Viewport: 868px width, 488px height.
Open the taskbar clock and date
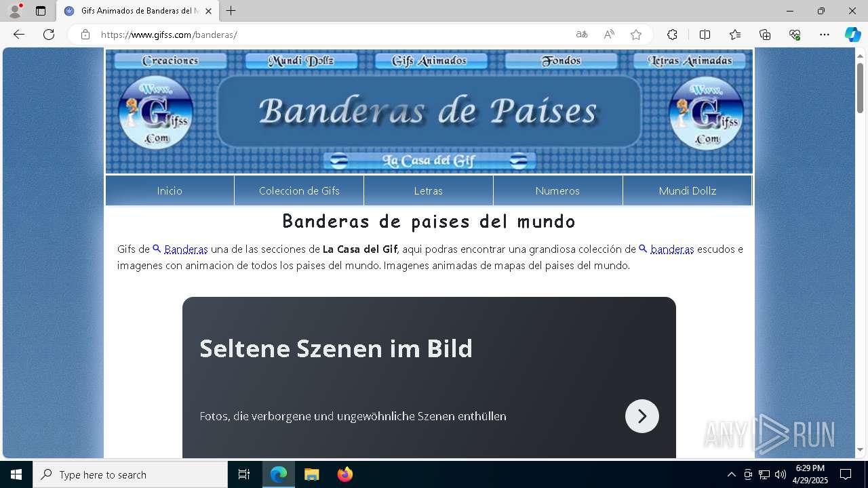810,474
